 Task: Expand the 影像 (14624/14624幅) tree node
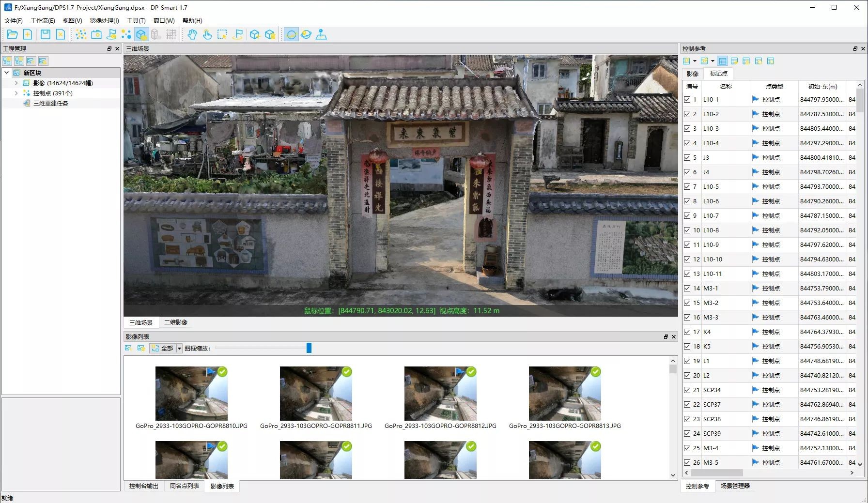tap(16, 83)
